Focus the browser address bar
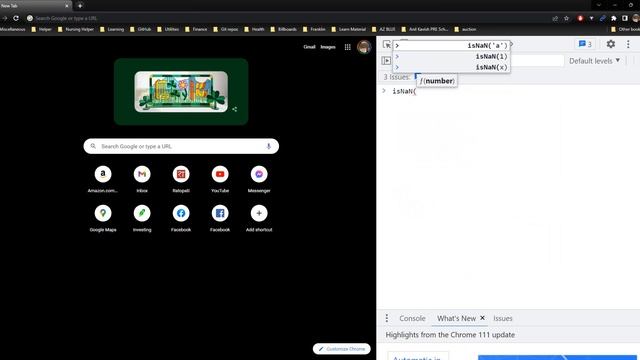The image size is (640, 360). click(x=286, y=18)
